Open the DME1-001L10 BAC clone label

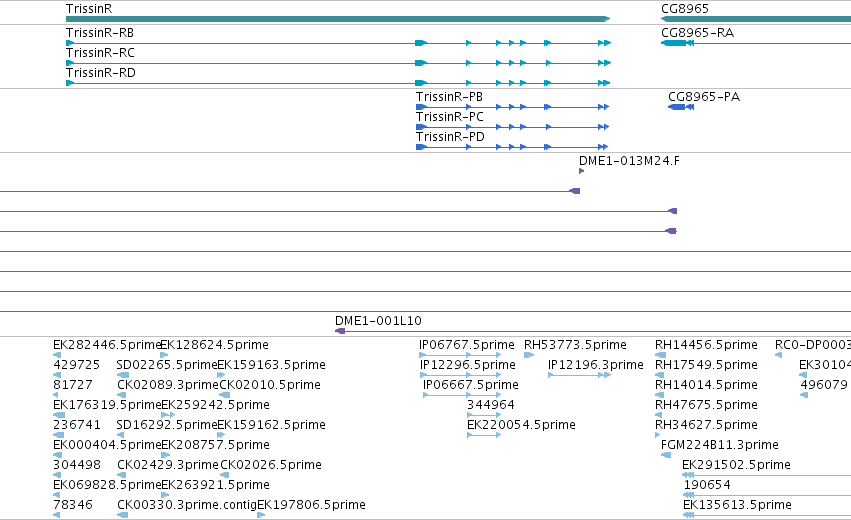pos(378,321)
